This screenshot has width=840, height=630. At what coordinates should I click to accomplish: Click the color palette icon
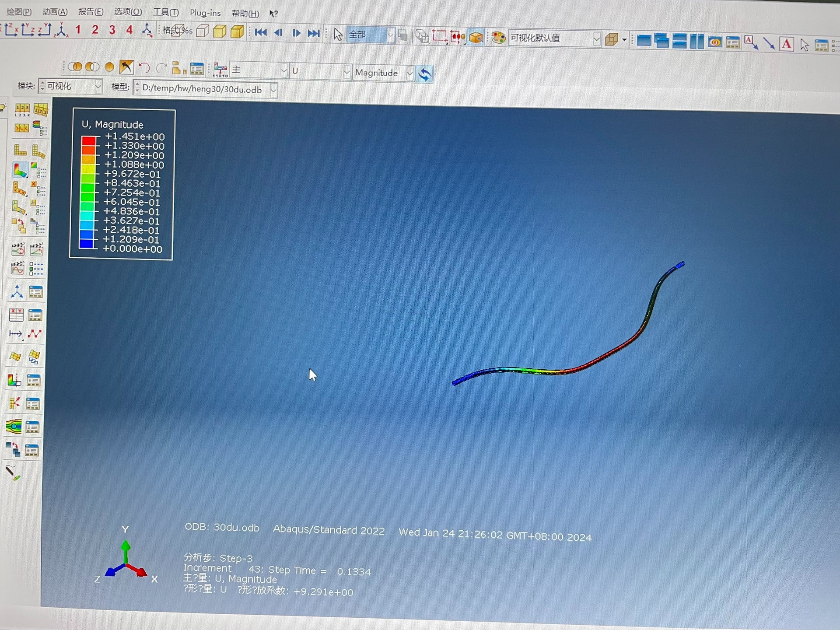[x=498, y=38]
